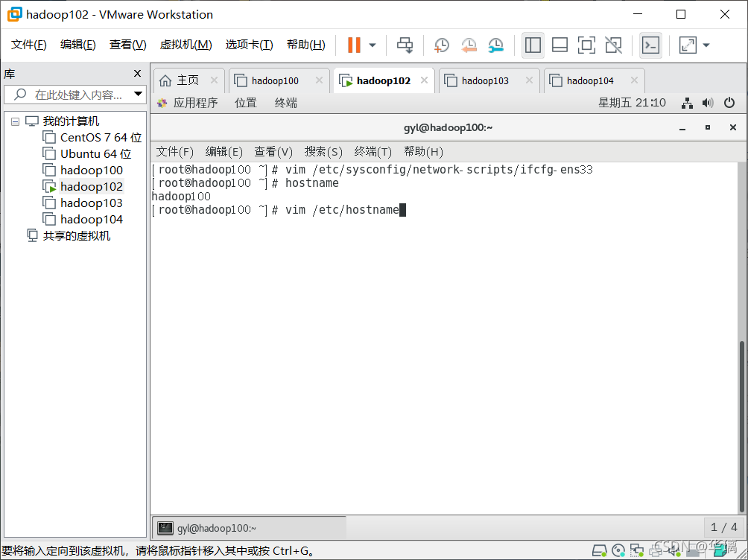Toggle the thumbnail bar view
Screen dimensions: 748x560
560,45
